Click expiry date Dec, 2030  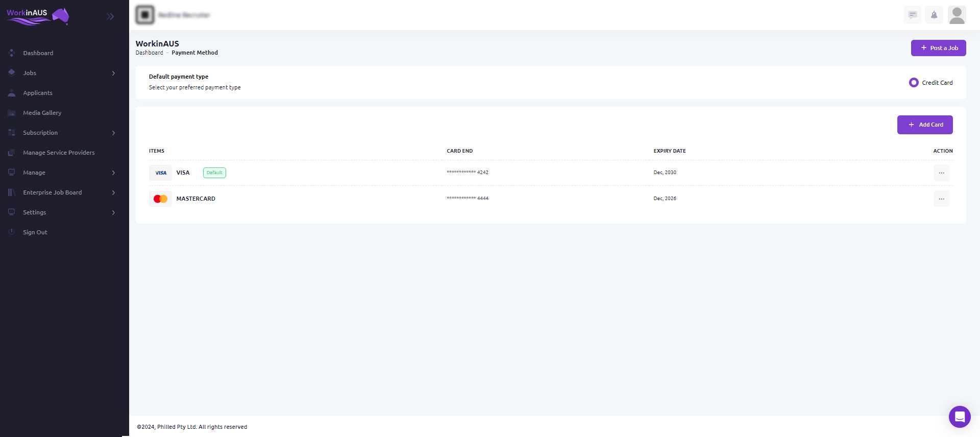(665, 173)
